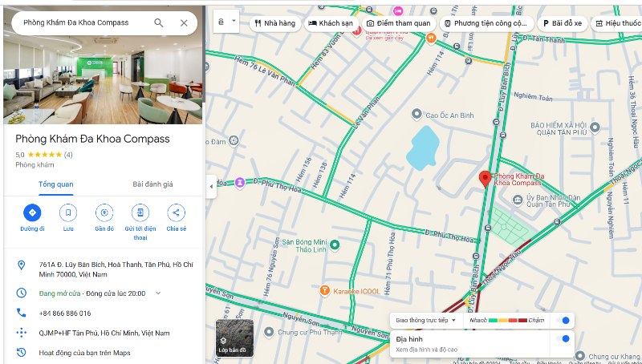
Task: Toggle the live traffic switch
Action: click(x=563, y=320)
